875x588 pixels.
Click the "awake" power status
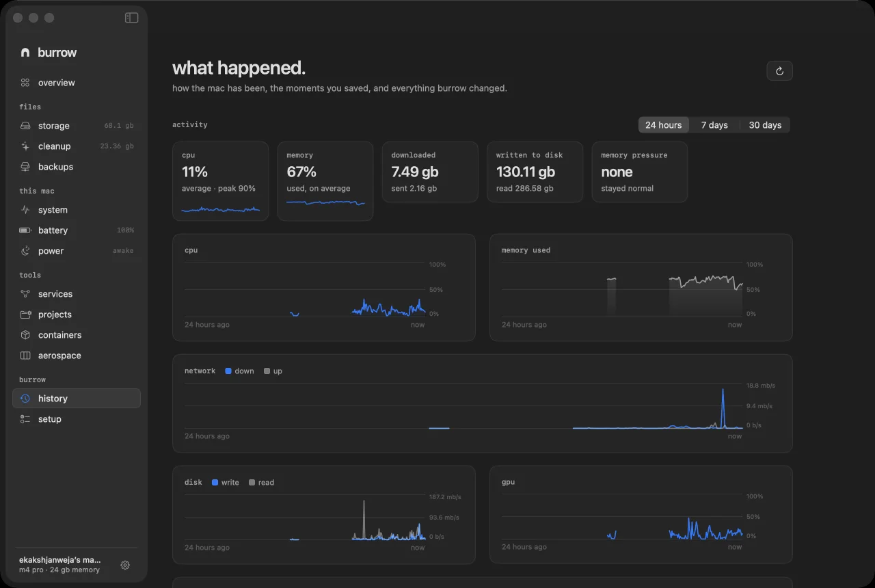pos(123,251)
